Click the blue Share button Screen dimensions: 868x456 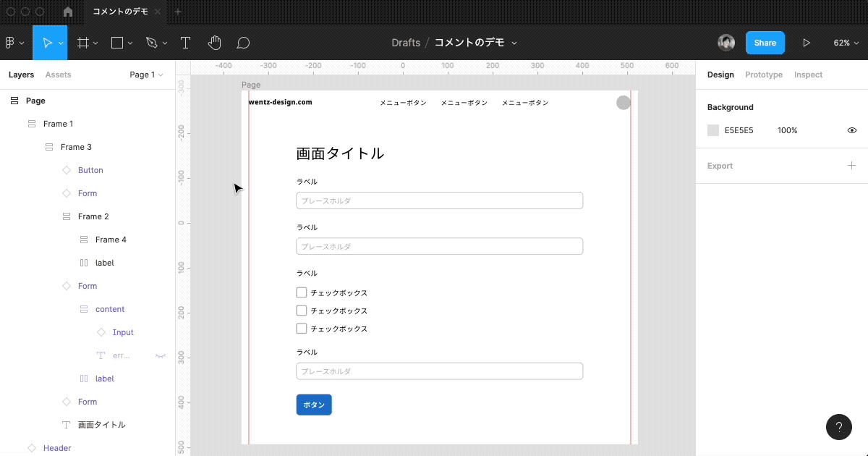coord(765,43)
